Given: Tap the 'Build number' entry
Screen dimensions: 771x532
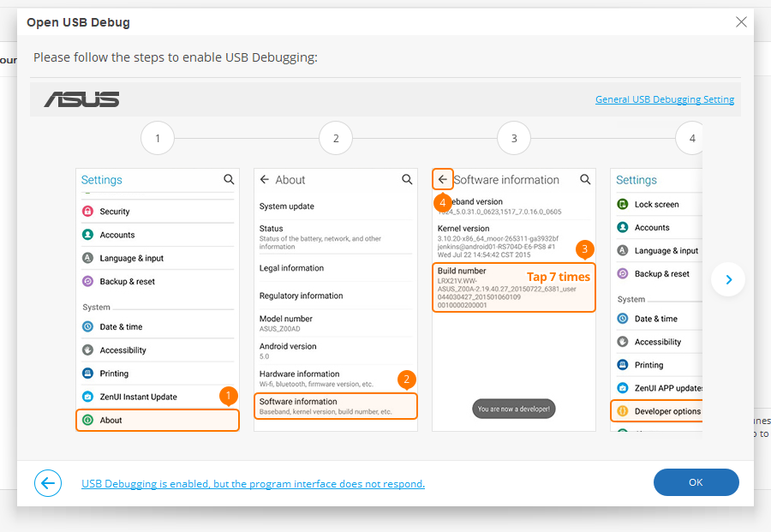Looking at the screenshot, I should click(x=514, y=288).
